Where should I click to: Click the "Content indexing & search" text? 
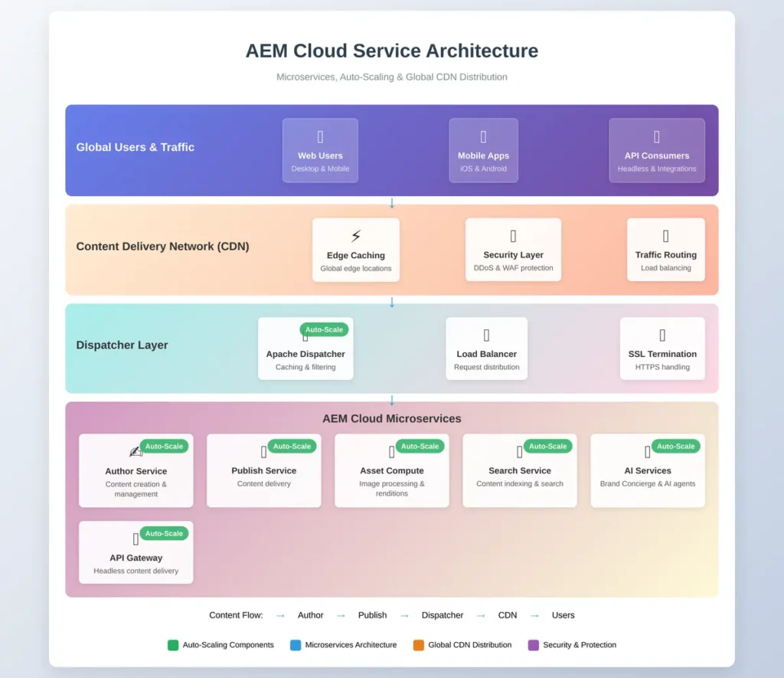click(520, 483)
